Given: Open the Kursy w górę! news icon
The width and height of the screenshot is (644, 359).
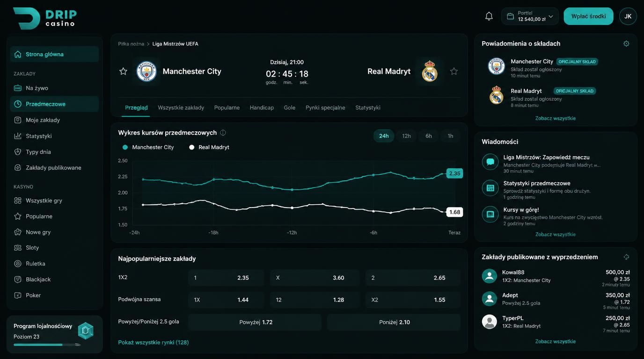Looking at the screenshot, I should [x=490, y=214].
